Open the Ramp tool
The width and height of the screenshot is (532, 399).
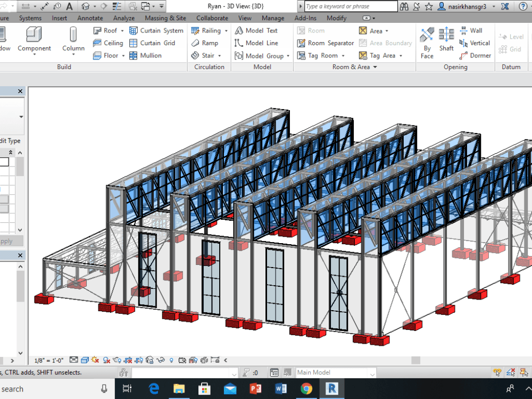[210, 43]
